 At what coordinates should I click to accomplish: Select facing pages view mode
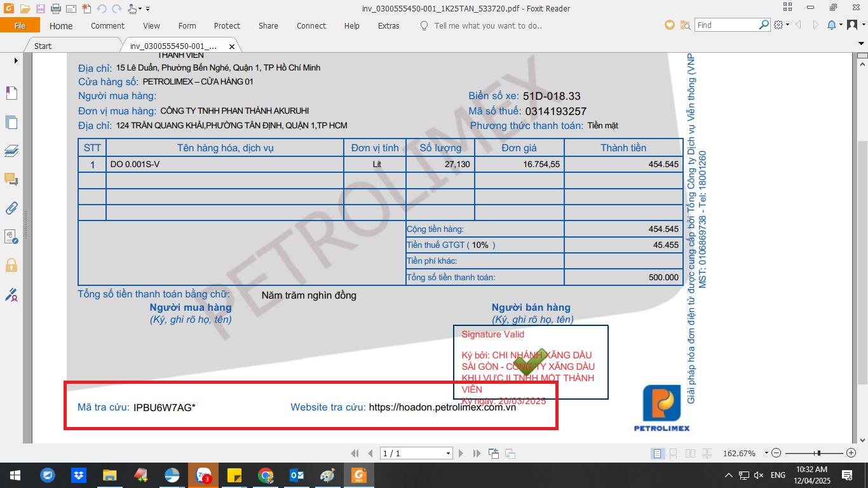(689, 453)
